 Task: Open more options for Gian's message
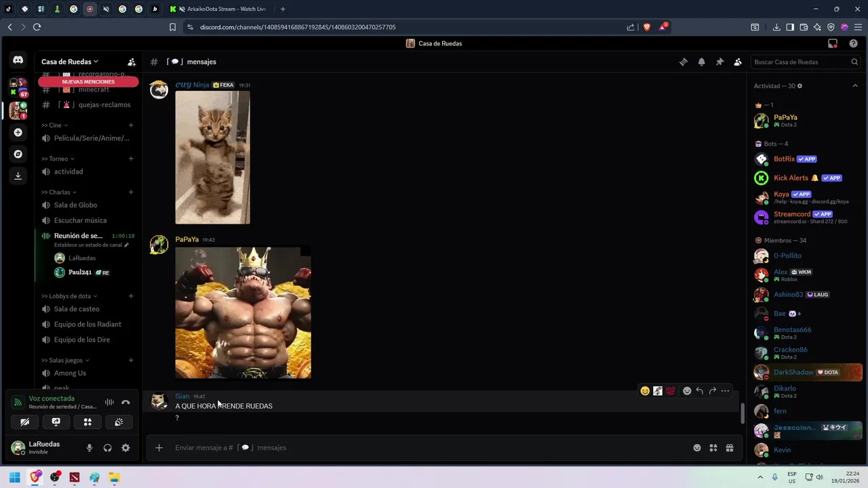click(725, 390)
